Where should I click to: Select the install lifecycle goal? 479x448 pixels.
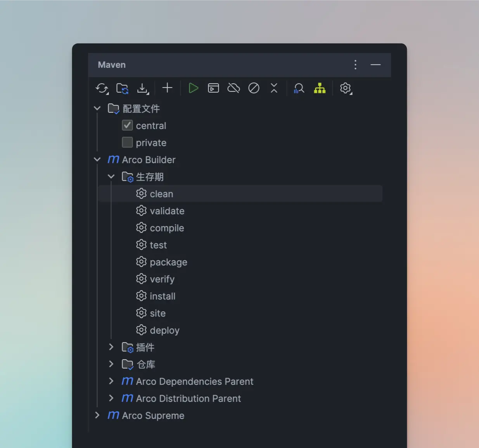tap(163, 296)
